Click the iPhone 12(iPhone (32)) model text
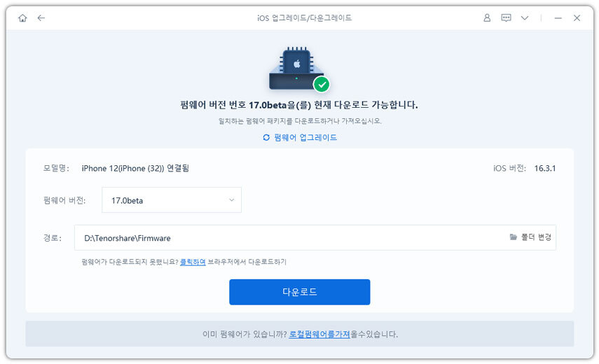 pyautogui.click(x=135, y=168)
